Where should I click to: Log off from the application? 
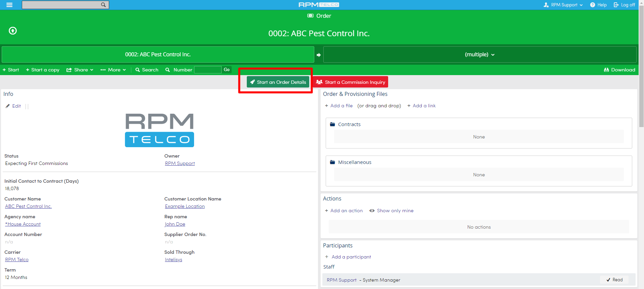click(x=624, y=5)
